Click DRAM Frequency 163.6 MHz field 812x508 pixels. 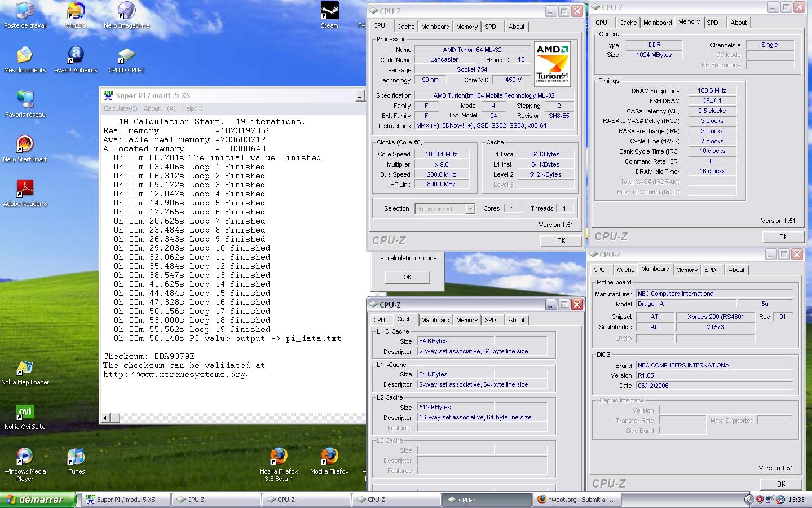pyautogui.click(x=712, y=90)
